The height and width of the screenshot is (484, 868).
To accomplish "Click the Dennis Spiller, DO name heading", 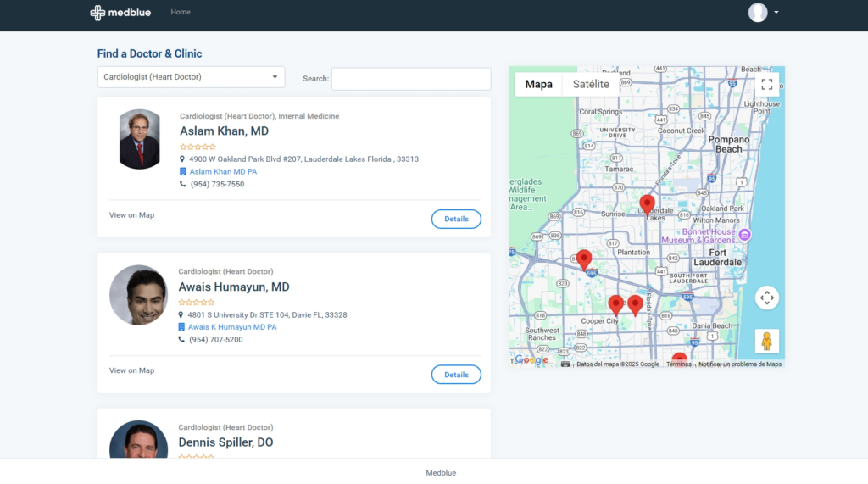I will [225, 442].
